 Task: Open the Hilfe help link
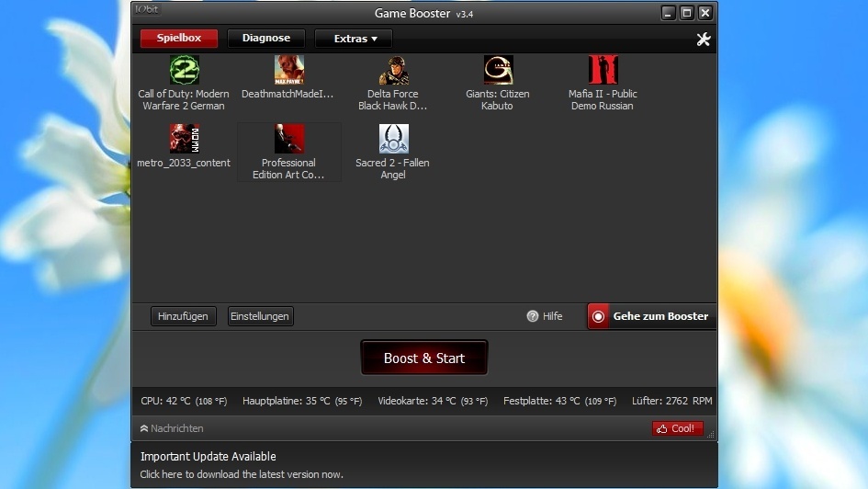[x=545, y=316]
